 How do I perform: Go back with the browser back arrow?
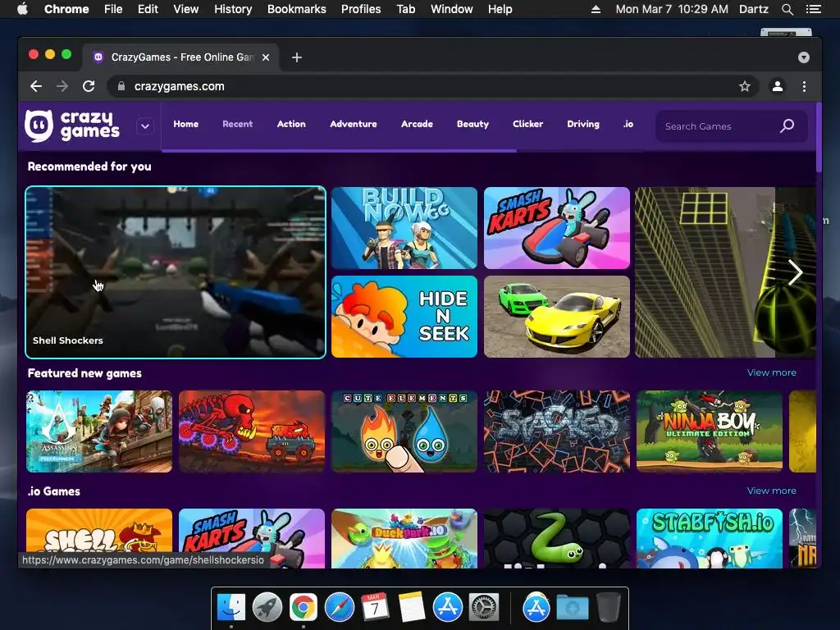36,86
